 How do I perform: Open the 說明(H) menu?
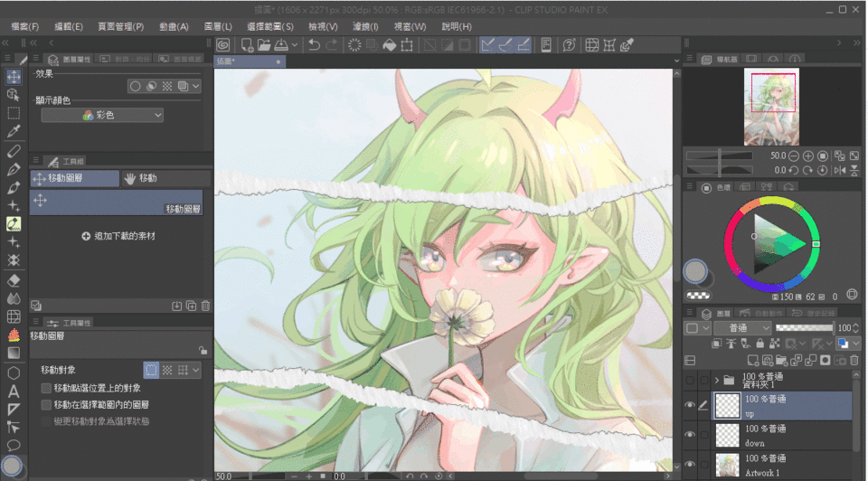[457, 26]
